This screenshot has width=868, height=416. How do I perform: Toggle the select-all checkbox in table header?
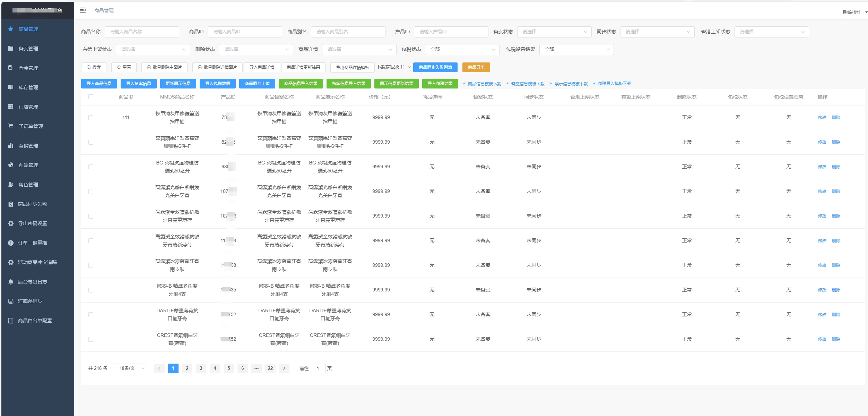pos(91,97)
